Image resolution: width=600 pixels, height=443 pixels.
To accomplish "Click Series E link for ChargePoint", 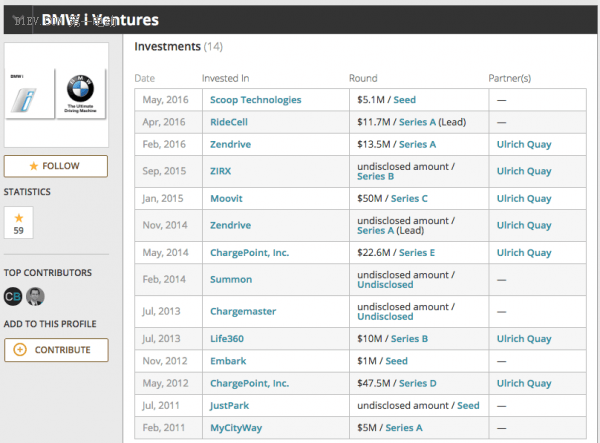I will 417,252.
